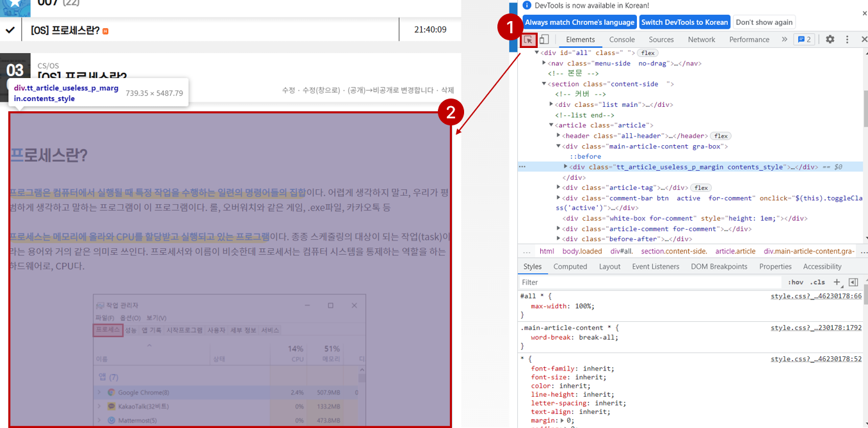
Task: Expand the div list main node
Action: (551, 104)
